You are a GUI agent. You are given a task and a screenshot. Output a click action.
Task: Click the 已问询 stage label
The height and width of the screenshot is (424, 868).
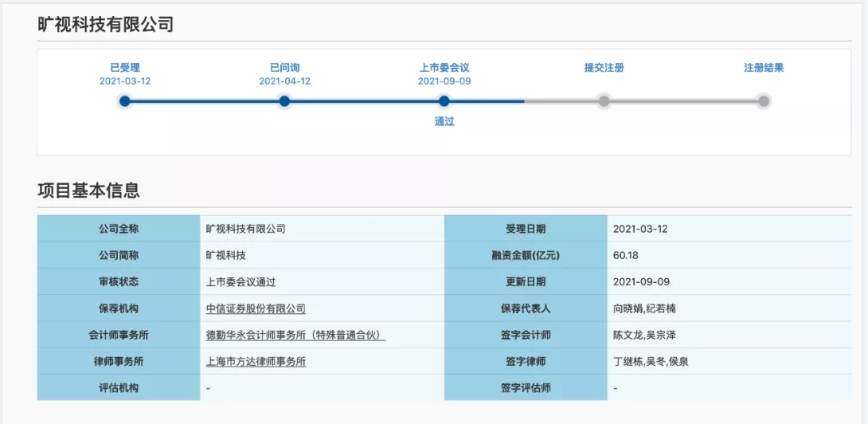(x=284, y=69)
